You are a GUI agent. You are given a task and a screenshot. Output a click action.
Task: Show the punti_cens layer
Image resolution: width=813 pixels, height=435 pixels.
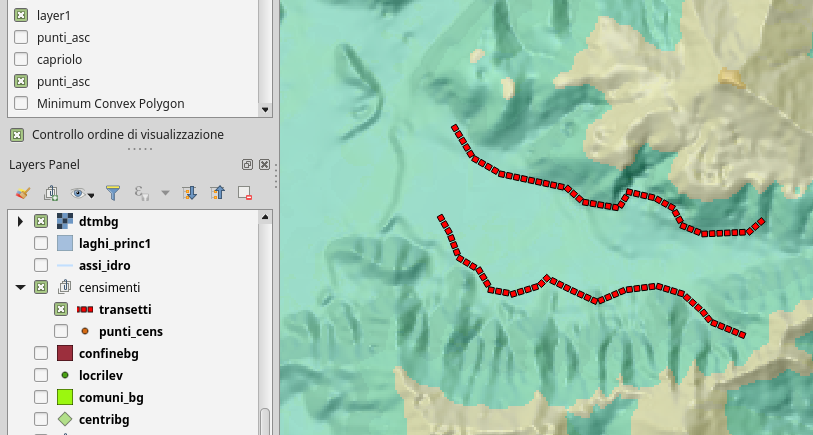click(x=61, y=331)
